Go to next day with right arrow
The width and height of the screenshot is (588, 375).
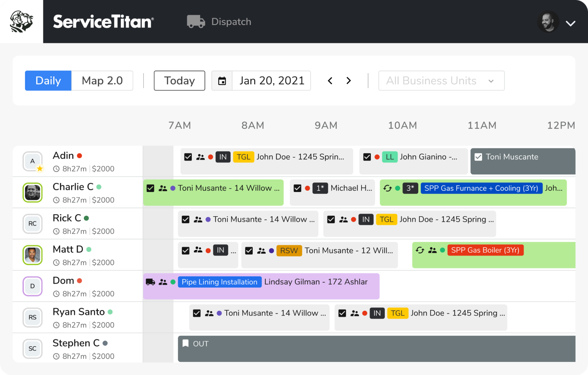coord(349,81)
